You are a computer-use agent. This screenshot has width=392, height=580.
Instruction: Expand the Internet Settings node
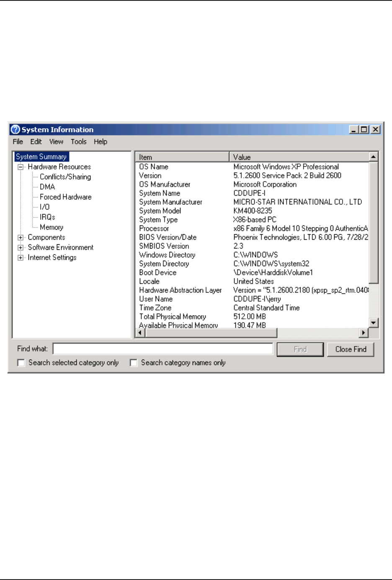coord(21,258)
